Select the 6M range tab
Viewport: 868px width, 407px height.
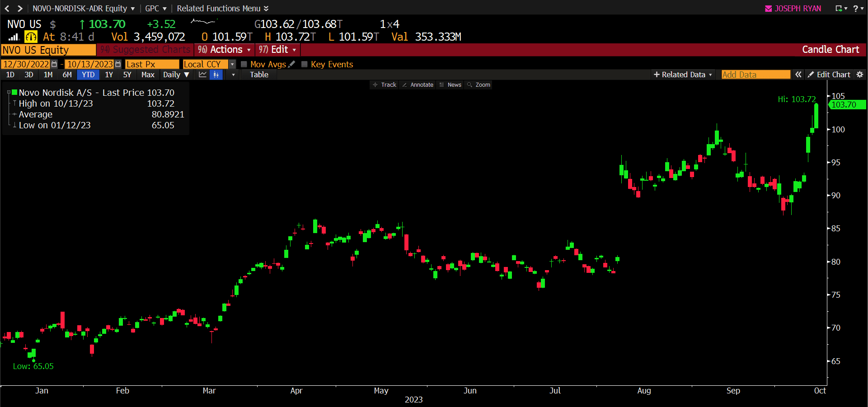67,75
